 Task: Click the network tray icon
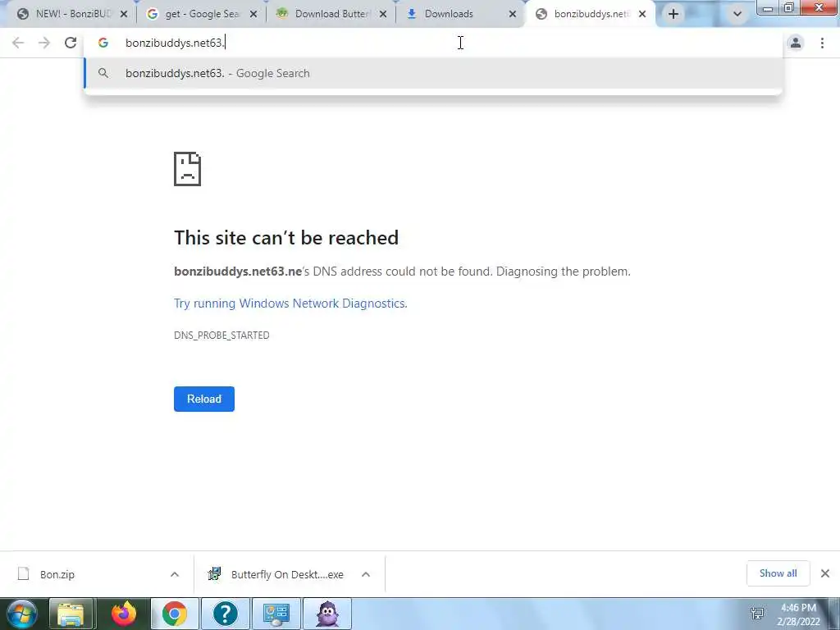(x=757, y=614)
